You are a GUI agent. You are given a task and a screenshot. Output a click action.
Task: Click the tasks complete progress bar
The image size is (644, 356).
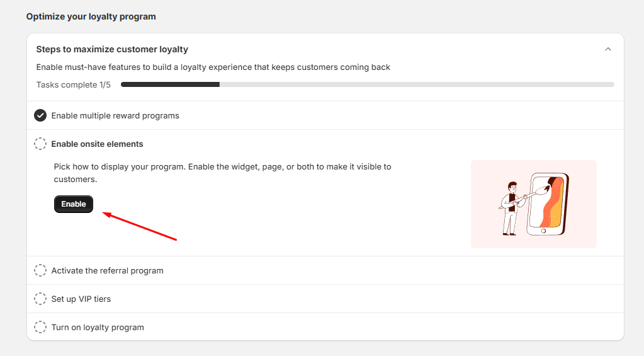368,84
